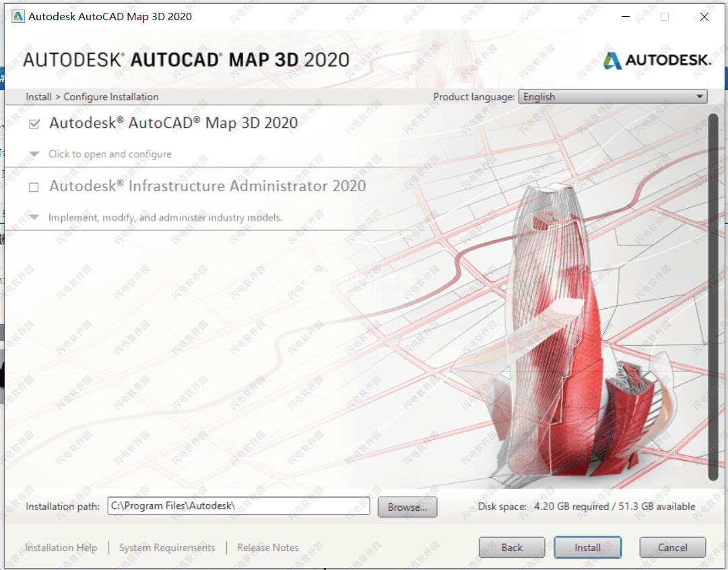The image size is (728, 570).
Task: Expand the "Click to open and configure" arrow
Action: tap(34, 154)
